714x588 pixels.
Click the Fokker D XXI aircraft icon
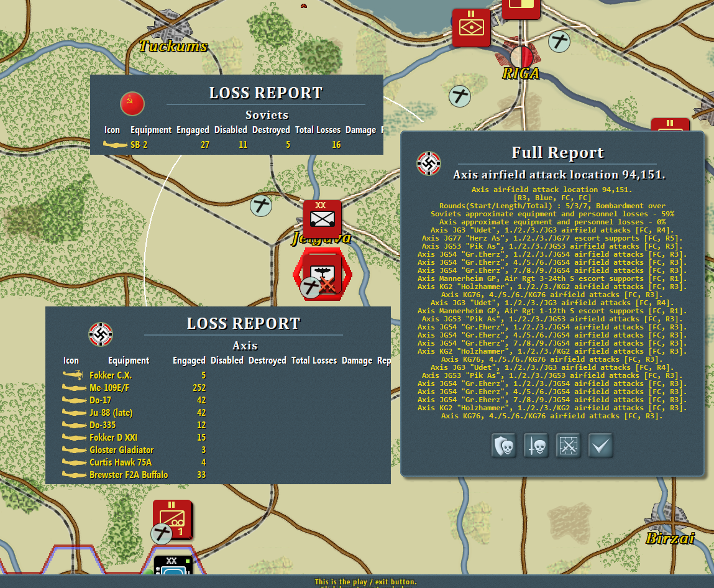[x=74, y=437]
